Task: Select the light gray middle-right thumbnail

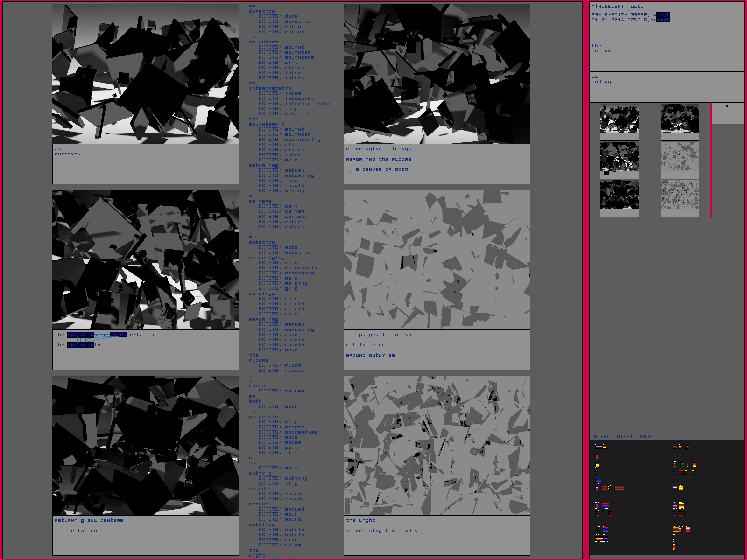Action: (x=680, y=156)
